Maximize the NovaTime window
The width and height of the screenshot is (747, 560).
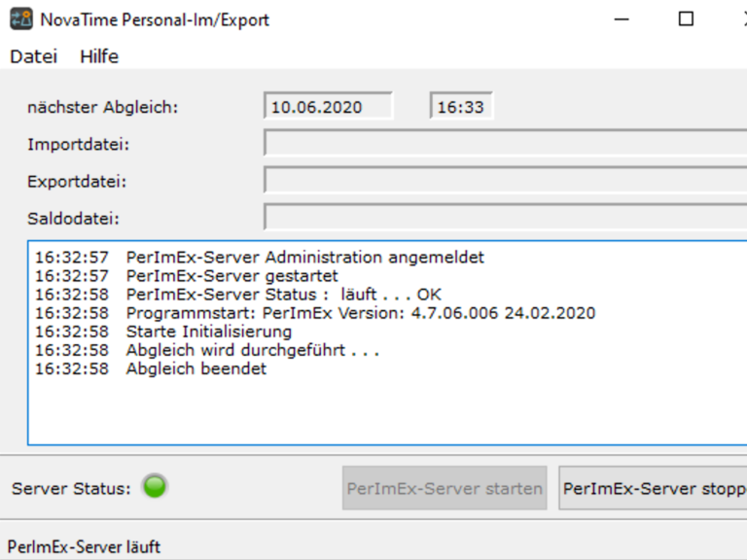[686, 19]
